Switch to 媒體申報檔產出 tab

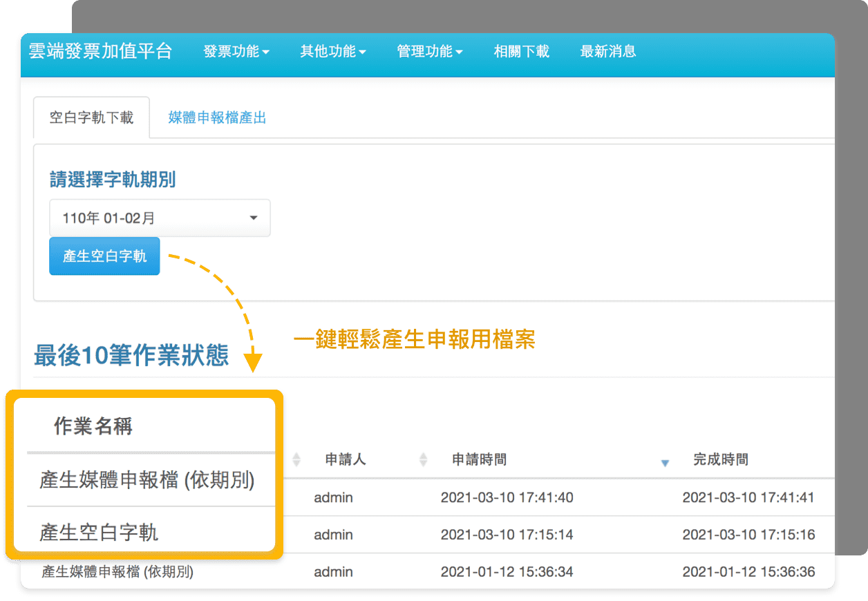tap(217, 117)
